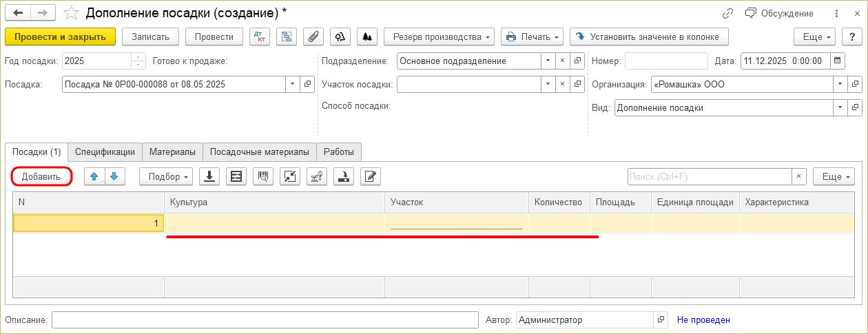
Task: Open the vertical dots window menu
Action: (x=836, y=13)
